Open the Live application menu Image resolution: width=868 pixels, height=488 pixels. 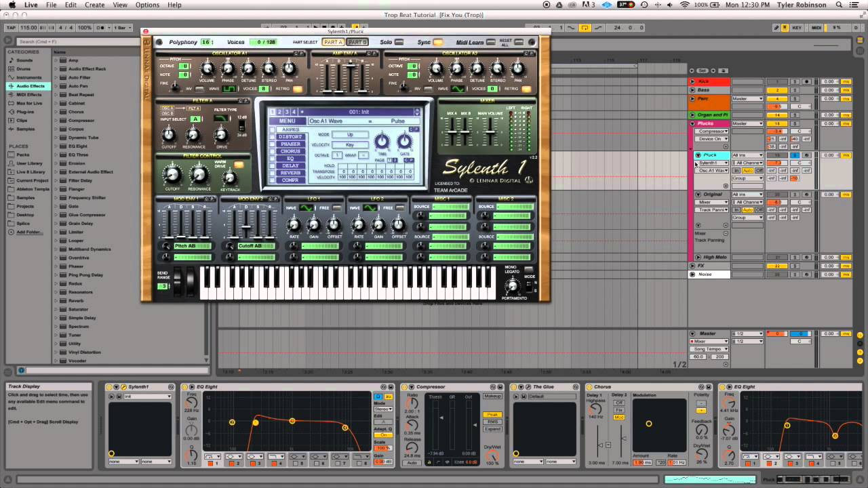tap(31, 5)
